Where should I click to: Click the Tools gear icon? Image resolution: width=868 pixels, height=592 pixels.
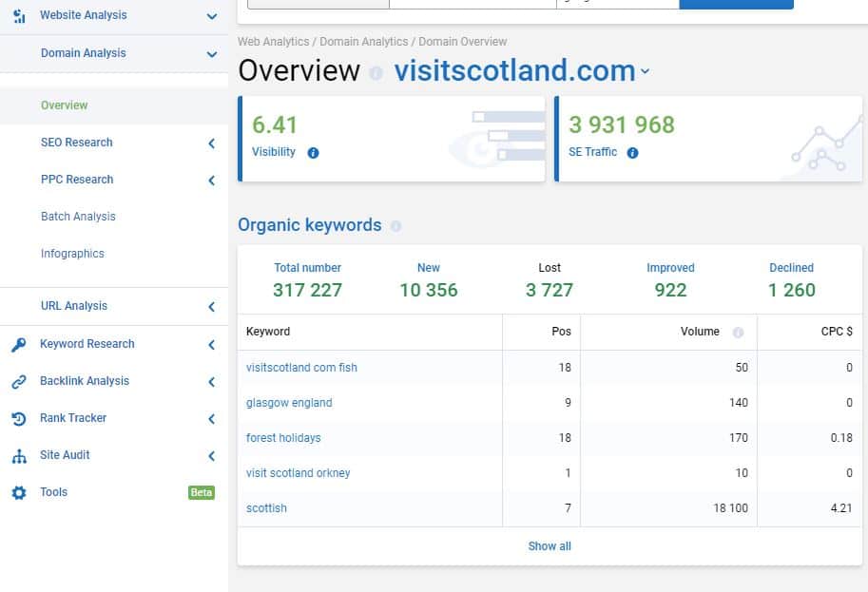pos(19,492)
